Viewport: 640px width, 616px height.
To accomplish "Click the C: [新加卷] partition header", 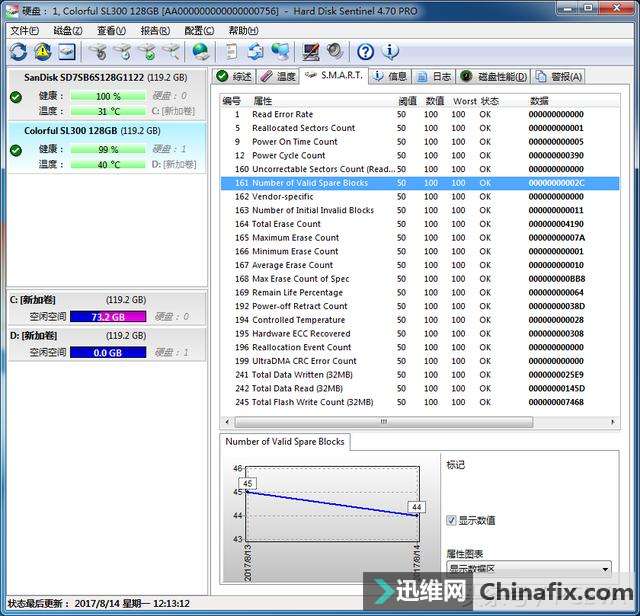I will coord(33,300).
